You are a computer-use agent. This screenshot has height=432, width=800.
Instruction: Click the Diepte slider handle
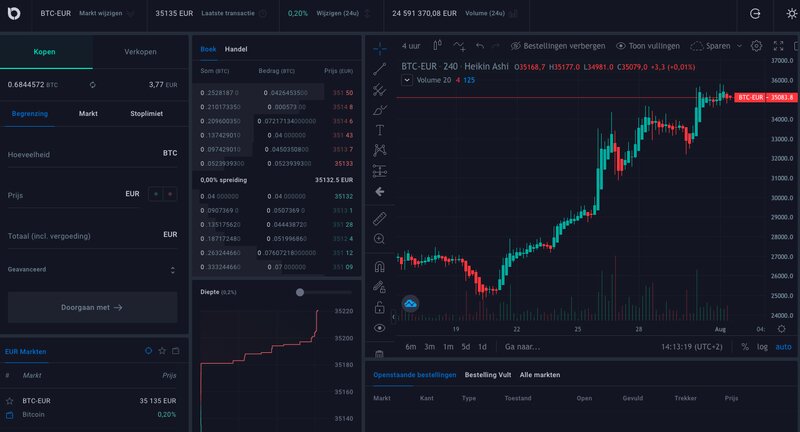tap(300, 292)
